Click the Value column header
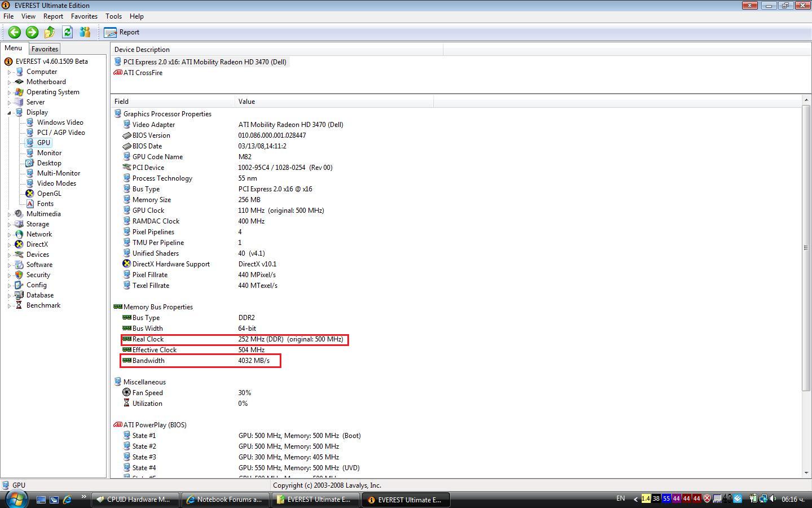 tap(334, 102)
